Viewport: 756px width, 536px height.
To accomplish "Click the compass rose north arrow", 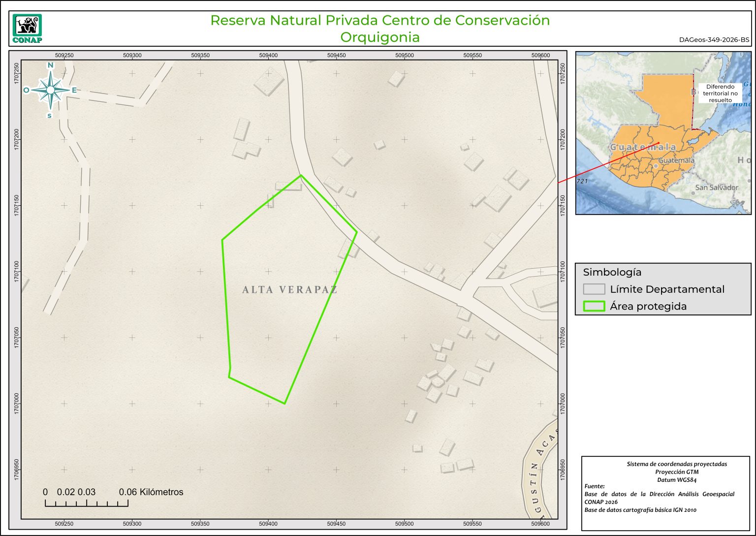I will [50, 90].
